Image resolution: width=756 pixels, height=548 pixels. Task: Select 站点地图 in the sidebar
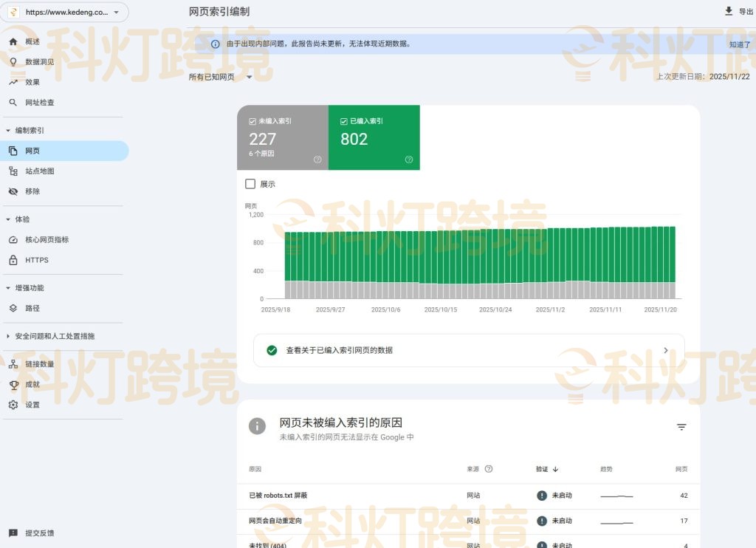tap(40, 171)
